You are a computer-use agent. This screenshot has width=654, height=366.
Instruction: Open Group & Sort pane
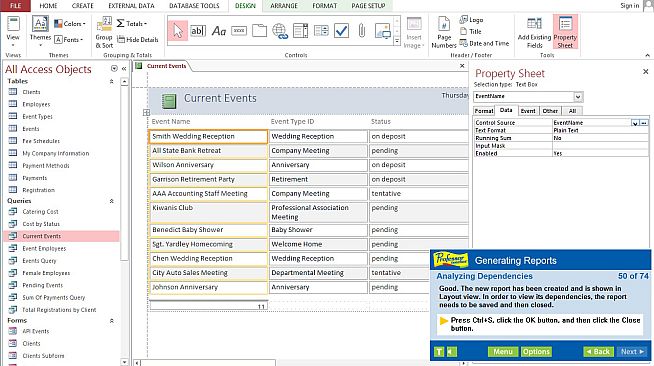click(104, 32)
